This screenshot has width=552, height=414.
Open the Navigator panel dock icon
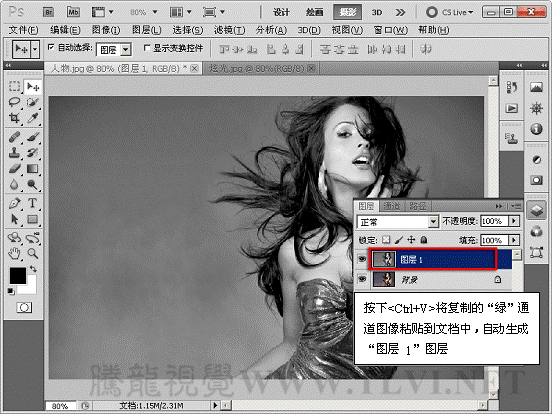pos(536,108)
